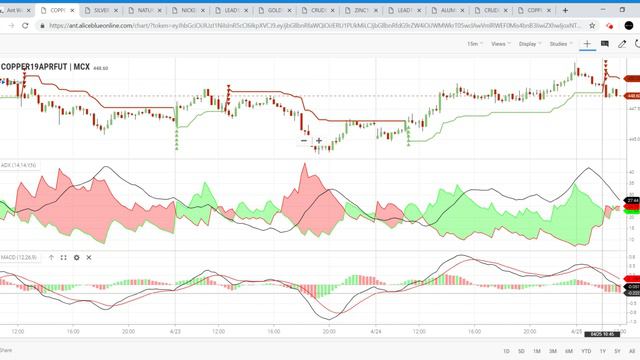Select the pencil draw tool
The image size is (640, 360).
coord(622,44)
